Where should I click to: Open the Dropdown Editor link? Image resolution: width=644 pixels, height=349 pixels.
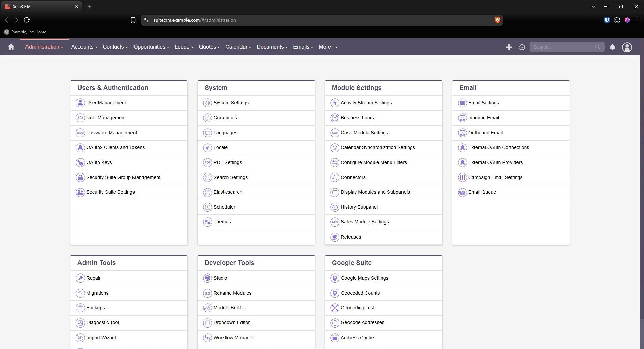pos(231,323)
